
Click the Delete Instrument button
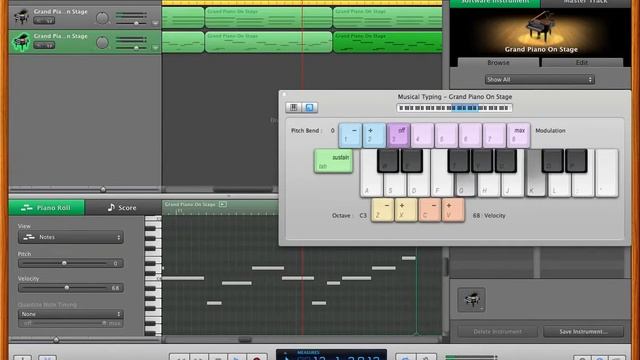pos(497,331)
